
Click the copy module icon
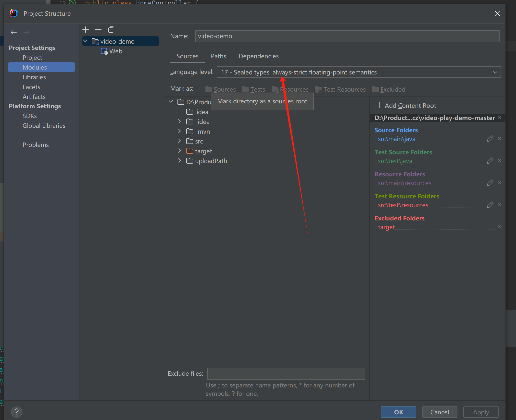pyautogui.click(x=111, y=30)
